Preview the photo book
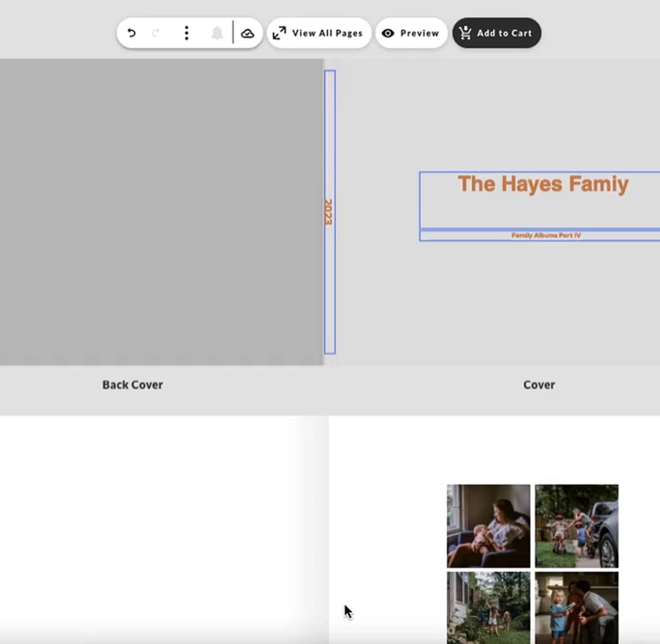This screenshot has height=644, width=660. click(x=411, y=33)
